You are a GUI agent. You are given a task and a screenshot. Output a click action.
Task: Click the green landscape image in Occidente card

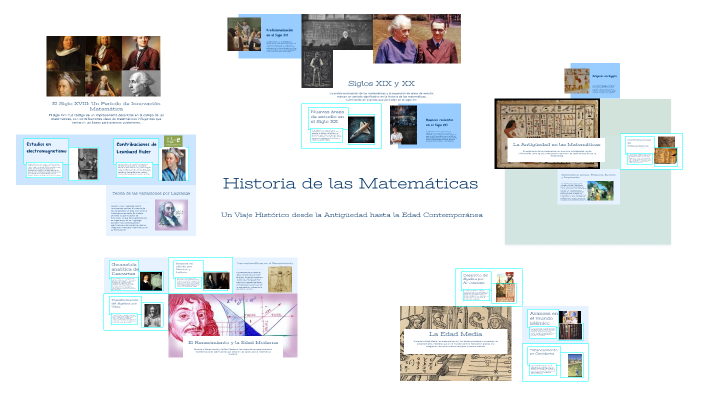pyautogui.click(x=575, y=365)
